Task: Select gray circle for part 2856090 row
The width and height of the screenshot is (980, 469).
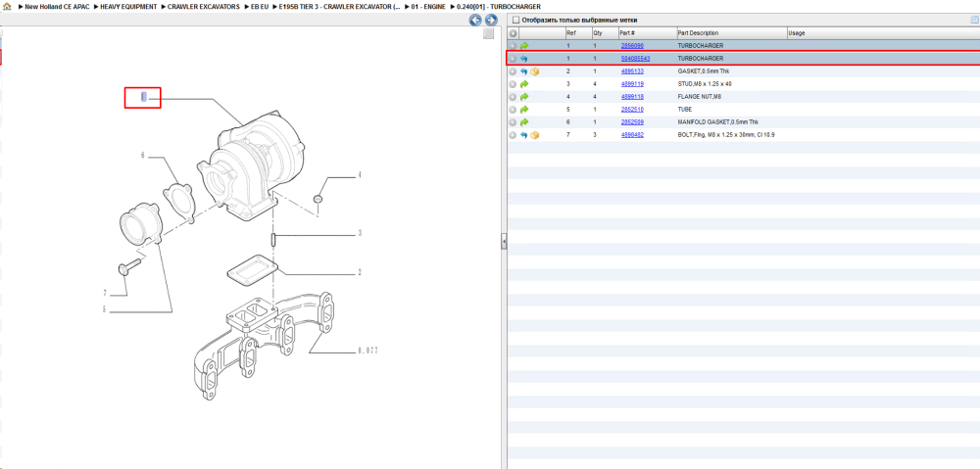Action: pos(514,46)
